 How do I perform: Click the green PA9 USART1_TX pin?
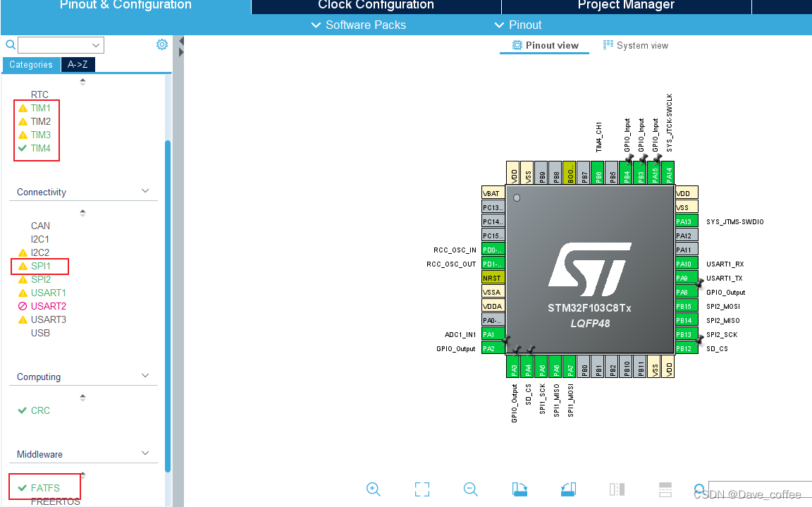tap(682, 278)
